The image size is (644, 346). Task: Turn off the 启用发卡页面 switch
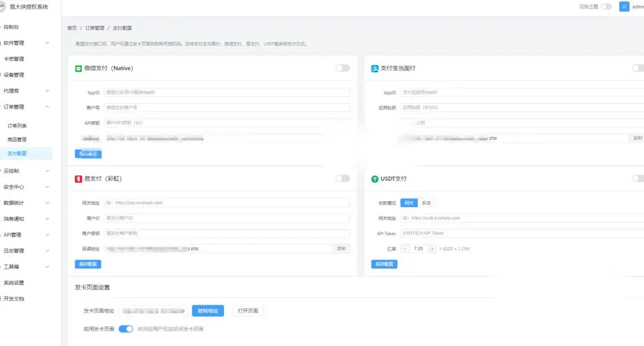coord(126,329)
